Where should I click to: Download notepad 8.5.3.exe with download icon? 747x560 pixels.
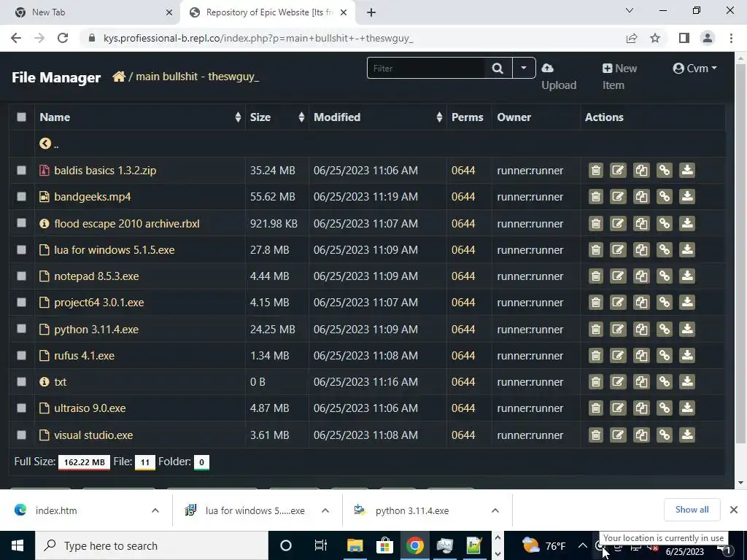[687, 276]
